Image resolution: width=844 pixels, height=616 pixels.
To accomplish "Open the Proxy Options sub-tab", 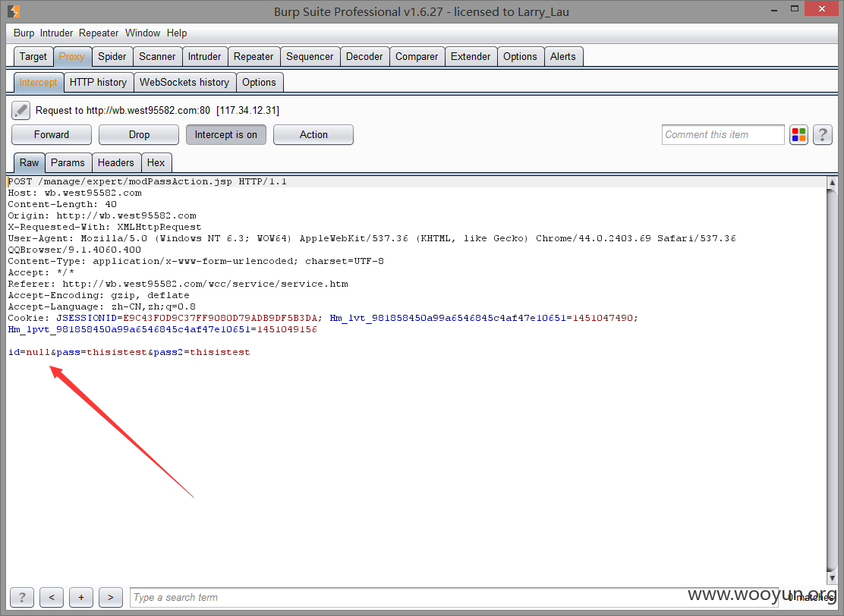I will coord(259,83).
